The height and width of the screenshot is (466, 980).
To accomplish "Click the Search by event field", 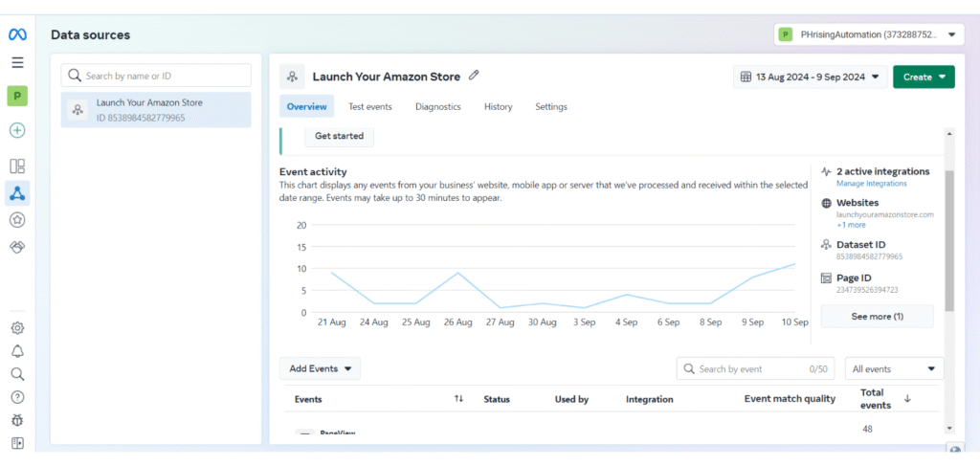I will 756,368.
